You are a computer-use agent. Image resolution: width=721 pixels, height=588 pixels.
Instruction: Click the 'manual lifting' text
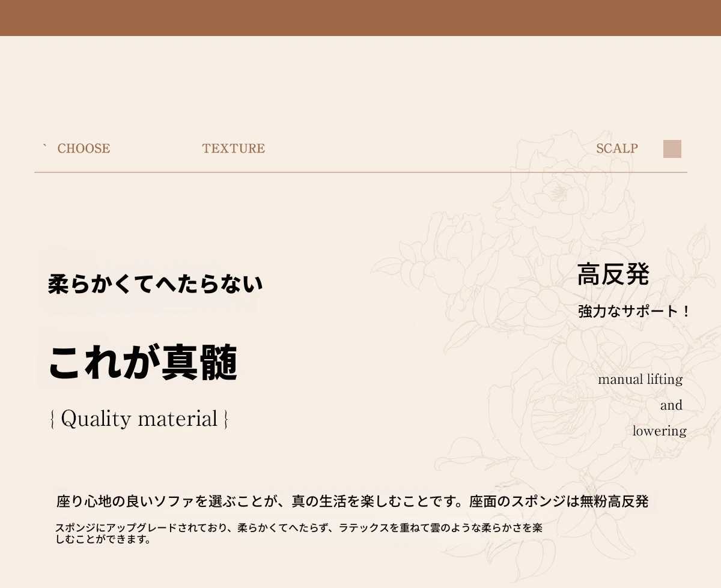[640, 380]
